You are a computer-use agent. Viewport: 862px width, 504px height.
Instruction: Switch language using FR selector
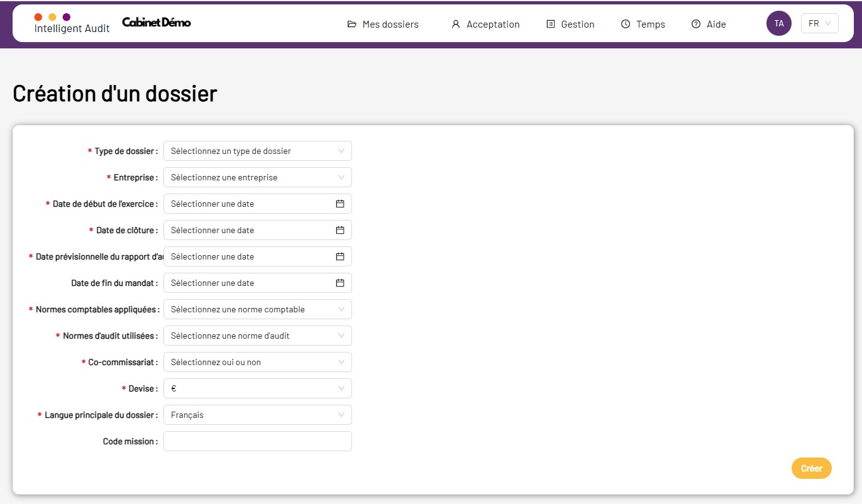pyautogui.click(x=819, y=23)
